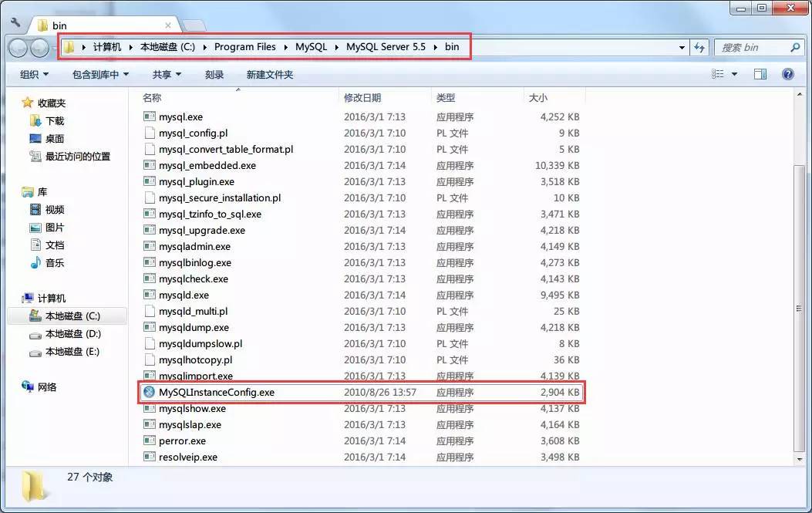This screenshot has width=812, height=513.
Task: Click the vertical scrollbar thumb
Action: click(x=799, y=309)
